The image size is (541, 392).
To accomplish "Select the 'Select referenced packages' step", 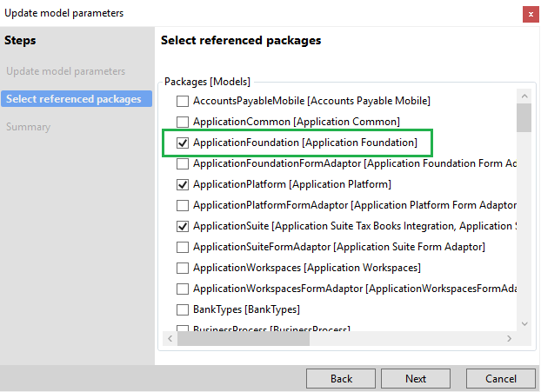I will click(x=73, y=99).
